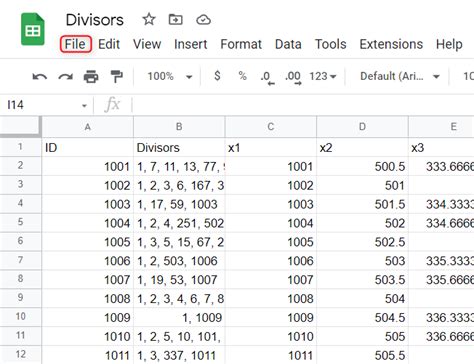474x364 pixels.
Task: Format as currency with dollar icon
Action: tap(217, 76)
